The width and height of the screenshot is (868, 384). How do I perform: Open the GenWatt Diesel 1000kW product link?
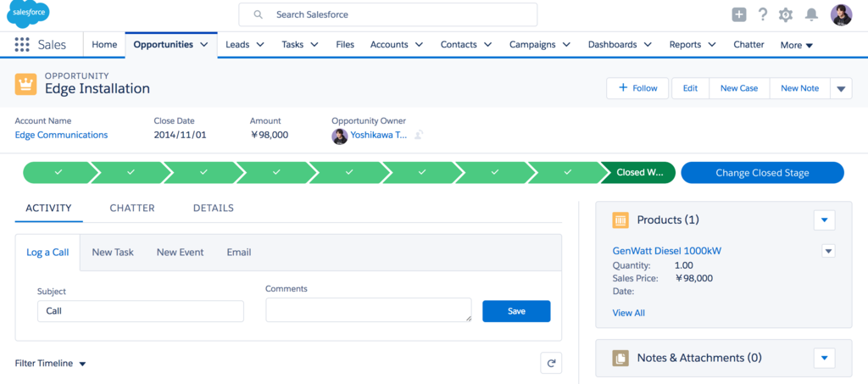click(667, 251)
